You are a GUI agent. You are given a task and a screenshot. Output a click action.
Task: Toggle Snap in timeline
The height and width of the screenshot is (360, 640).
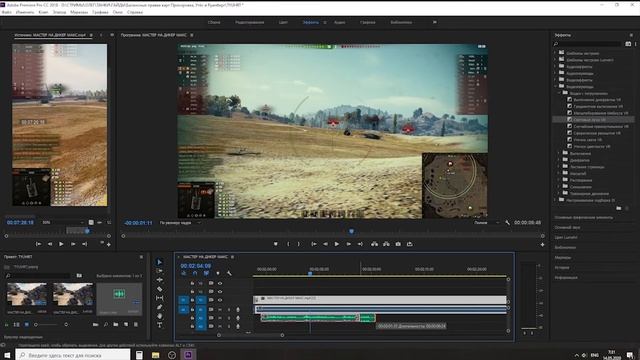[195, 273]
